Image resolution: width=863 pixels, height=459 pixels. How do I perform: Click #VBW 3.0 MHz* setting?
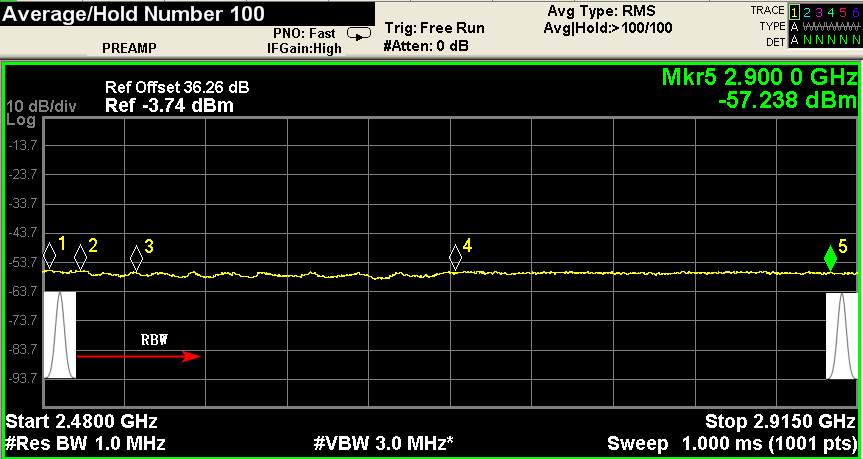pos(383,444)
